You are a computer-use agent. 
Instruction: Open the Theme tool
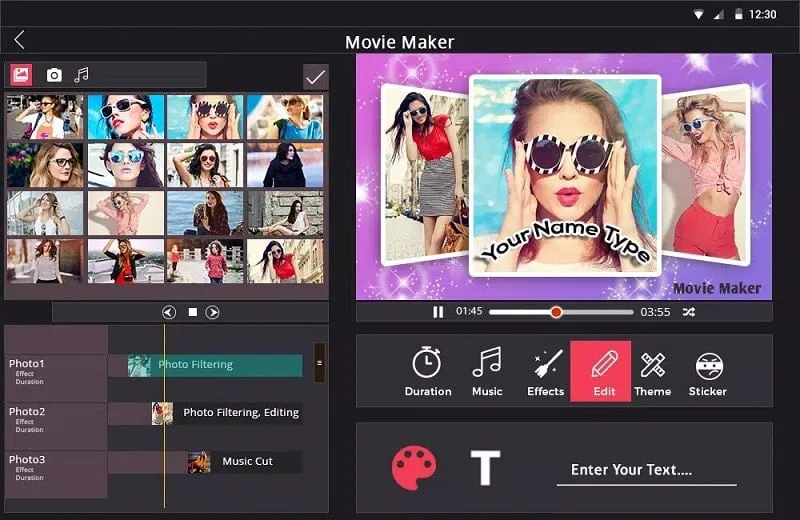[653, 371]
